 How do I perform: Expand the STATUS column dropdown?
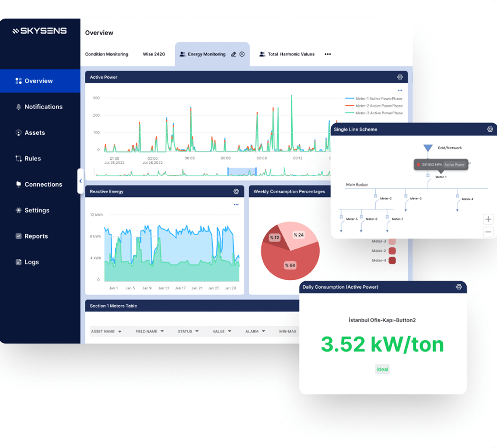pos(197,331)
